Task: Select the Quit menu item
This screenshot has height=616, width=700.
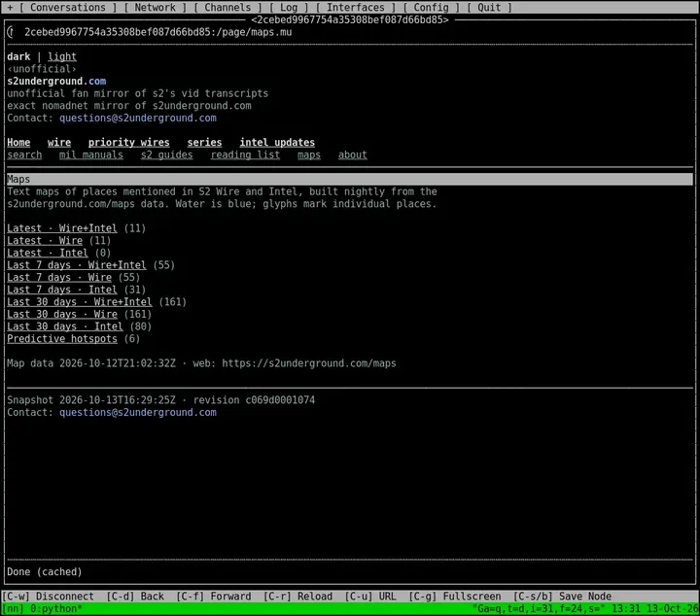Action: click(489, 8)
